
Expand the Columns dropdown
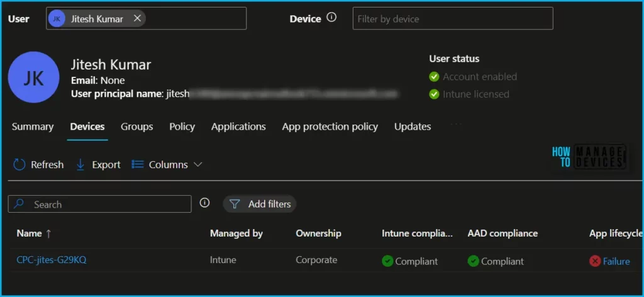point(167,165)
